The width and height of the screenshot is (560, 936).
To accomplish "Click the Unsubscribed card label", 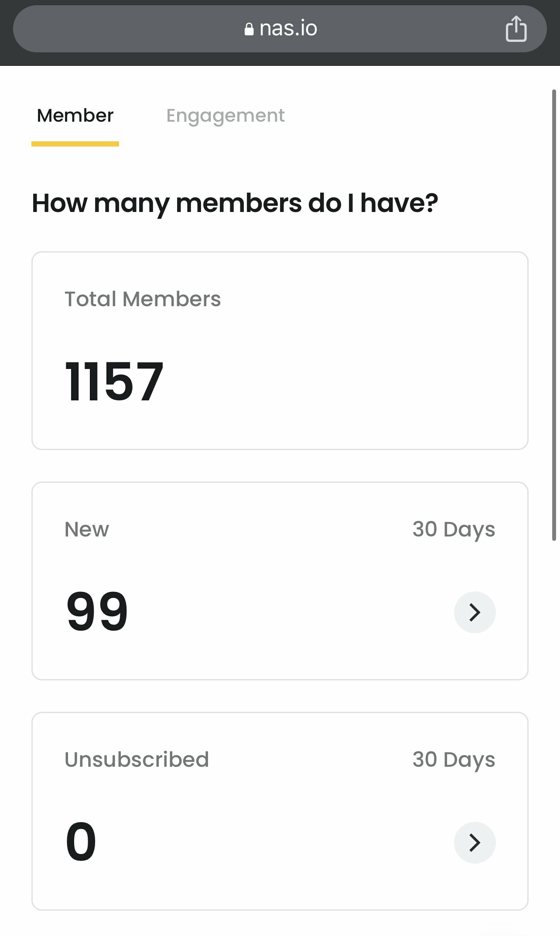I will (137, 759).
